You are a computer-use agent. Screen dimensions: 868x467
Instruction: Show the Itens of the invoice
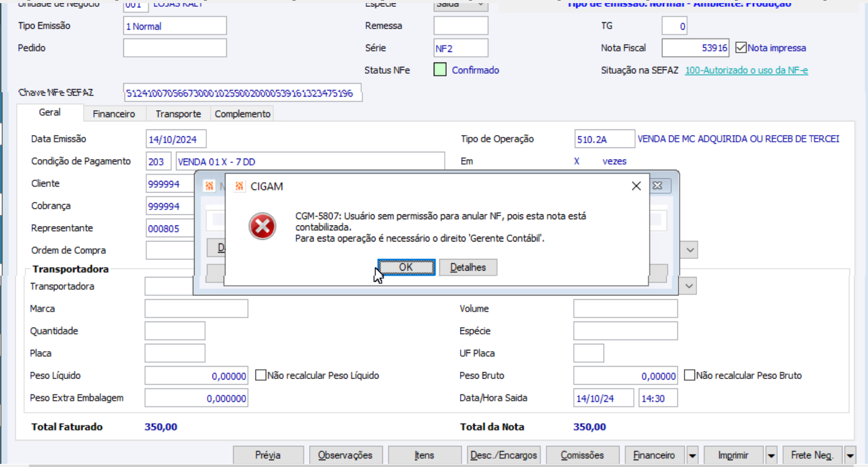tap(424, 455)
